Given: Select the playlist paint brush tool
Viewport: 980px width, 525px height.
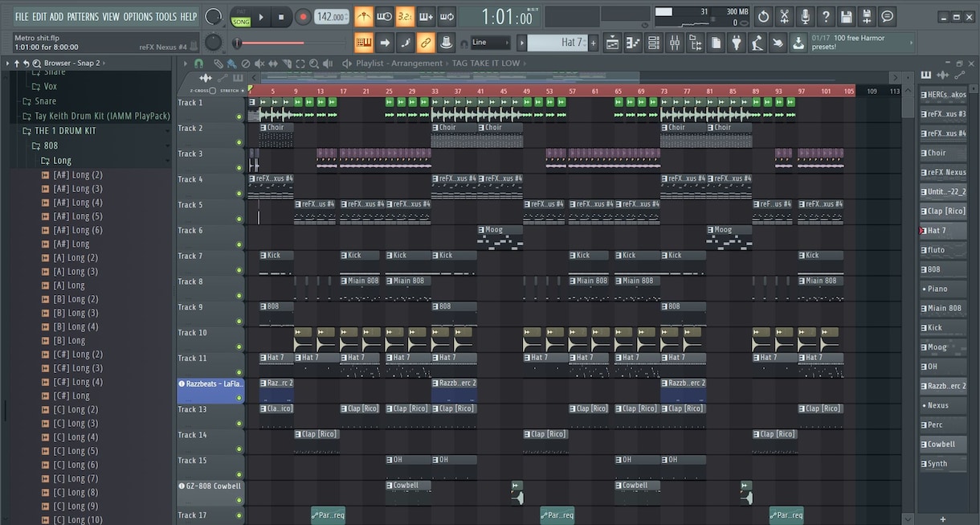Looking at the screenshot, I should pyautogui.click(x=231, y=64).
